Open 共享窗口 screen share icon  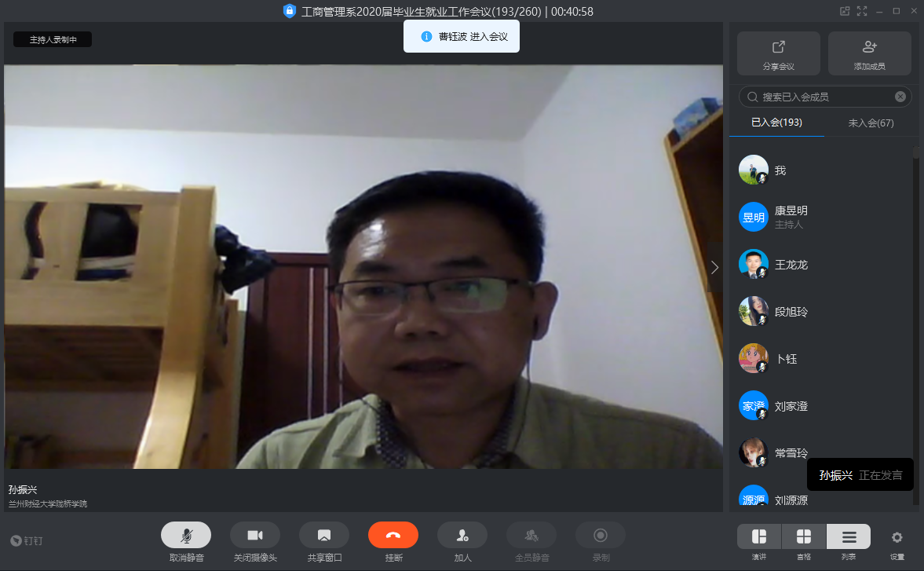click(324, 535)
